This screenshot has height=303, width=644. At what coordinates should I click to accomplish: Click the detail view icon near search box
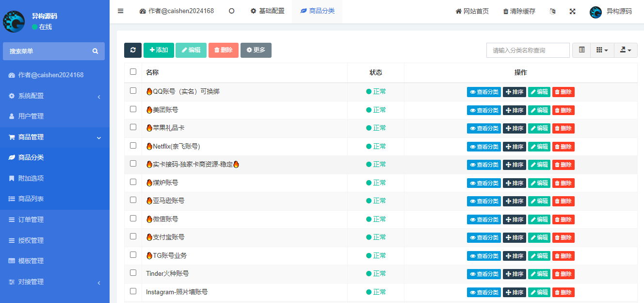(x=581, y=50)
